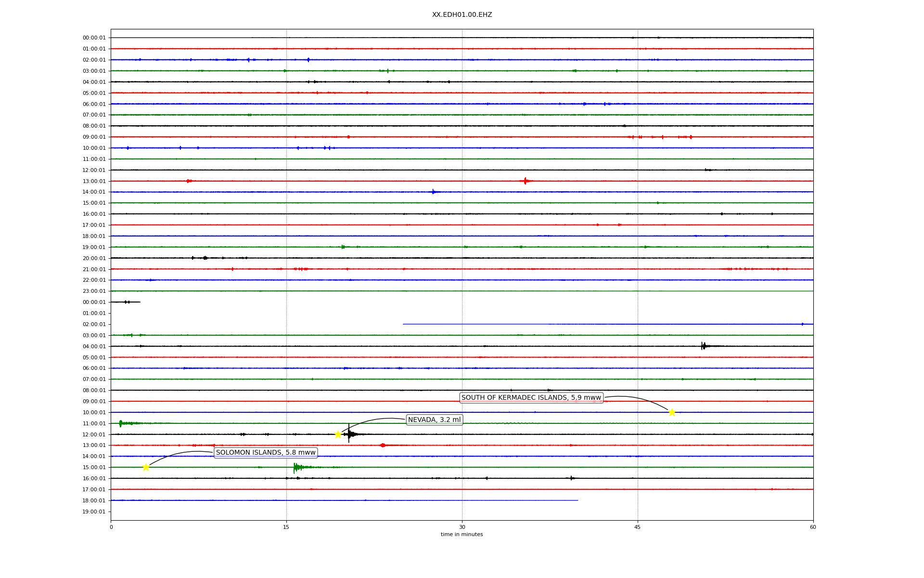Click the 30 tick on the x-axis
Viewport: 924px width, 578px height.
462,527
